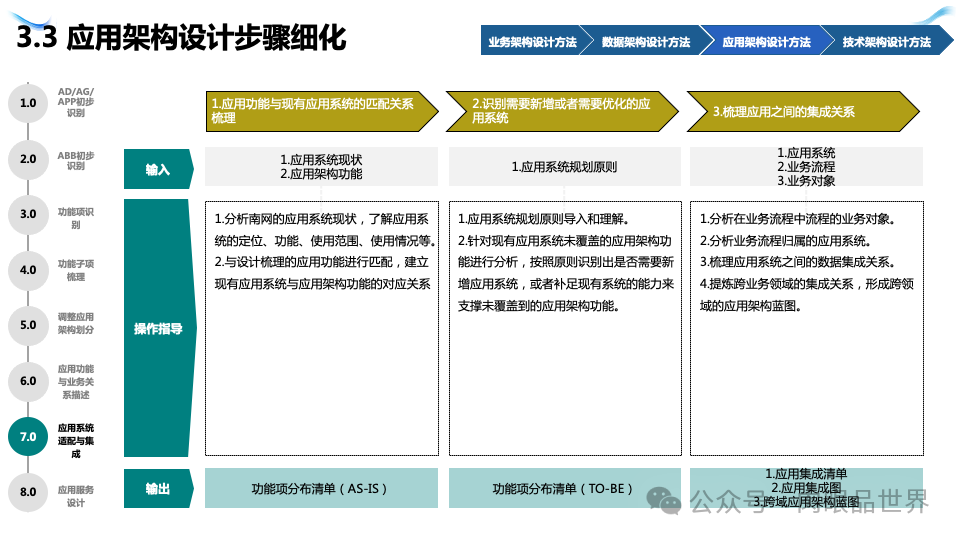This screenshot has width=960, height=540.
Task: Click the 输出 row header
Action: pyautogui.click(x=159, y=489)
